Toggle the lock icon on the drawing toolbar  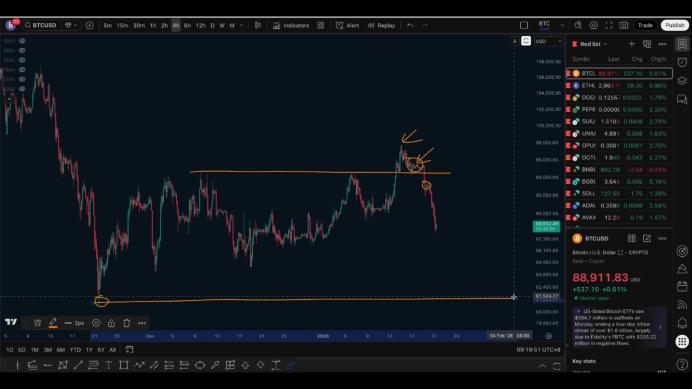click(x=111, y=323)
